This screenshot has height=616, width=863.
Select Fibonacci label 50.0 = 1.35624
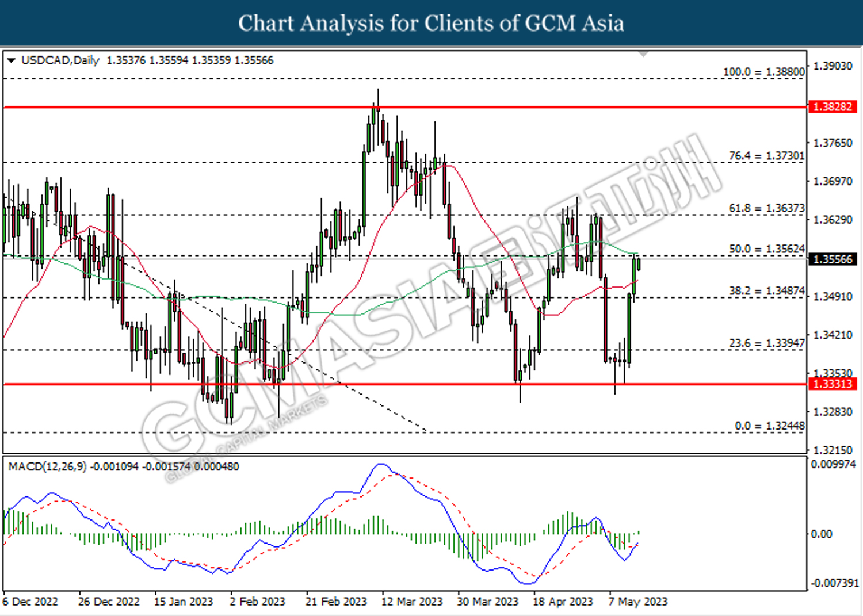click(767, 249)
